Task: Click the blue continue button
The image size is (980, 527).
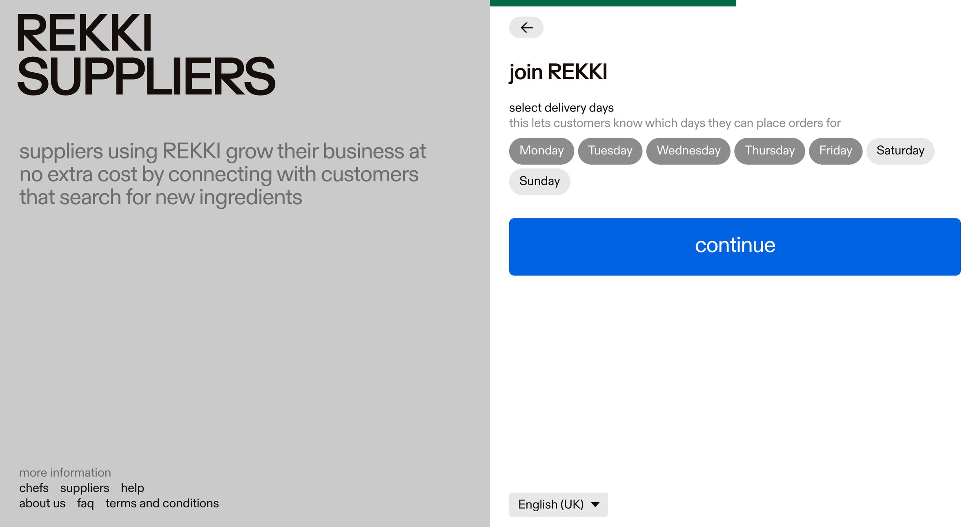Action: click(x=735, y=247)
